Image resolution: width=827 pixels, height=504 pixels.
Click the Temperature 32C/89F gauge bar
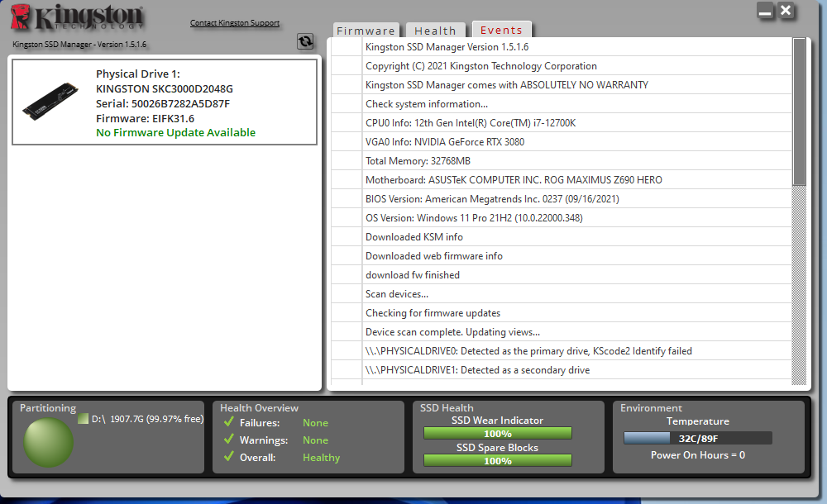697,438
